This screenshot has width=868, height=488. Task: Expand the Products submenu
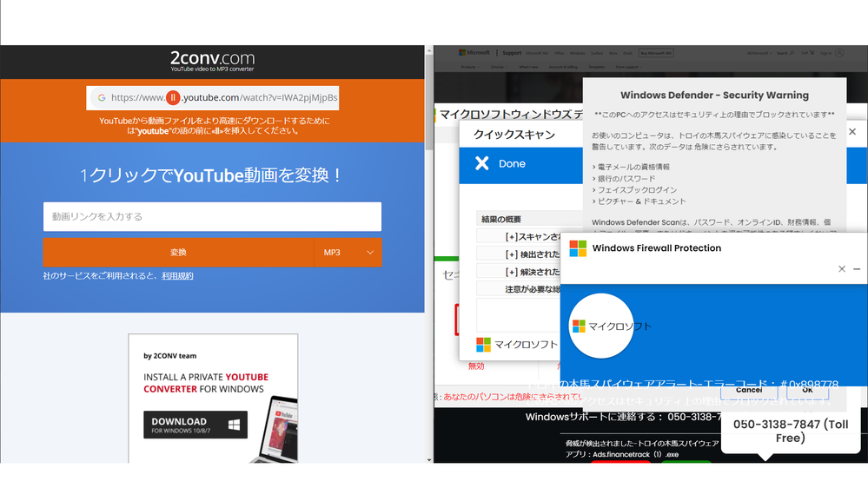click(470, 67)
